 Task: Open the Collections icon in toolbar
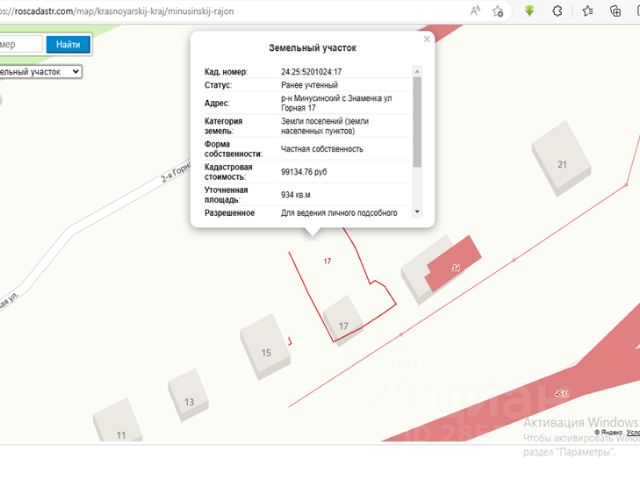tap(616, 11)
